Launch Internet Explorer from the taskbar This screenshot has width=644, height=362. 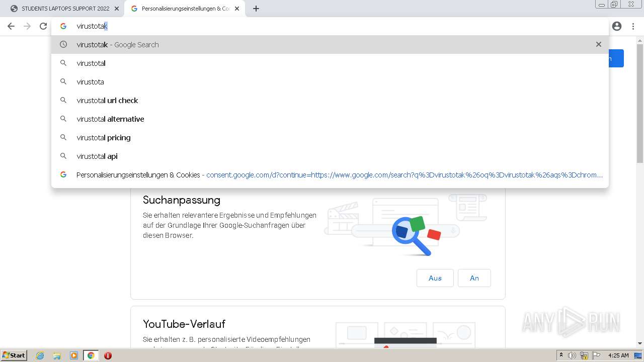pyautogui.click(x=40, y=355)
